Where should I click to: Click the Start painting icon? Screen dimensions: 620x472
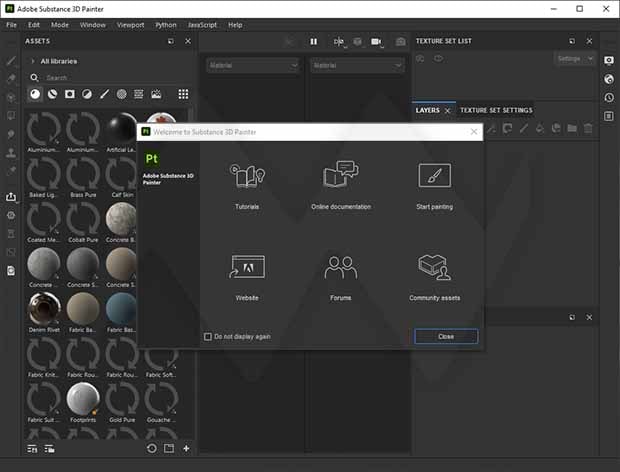point(435,175)
